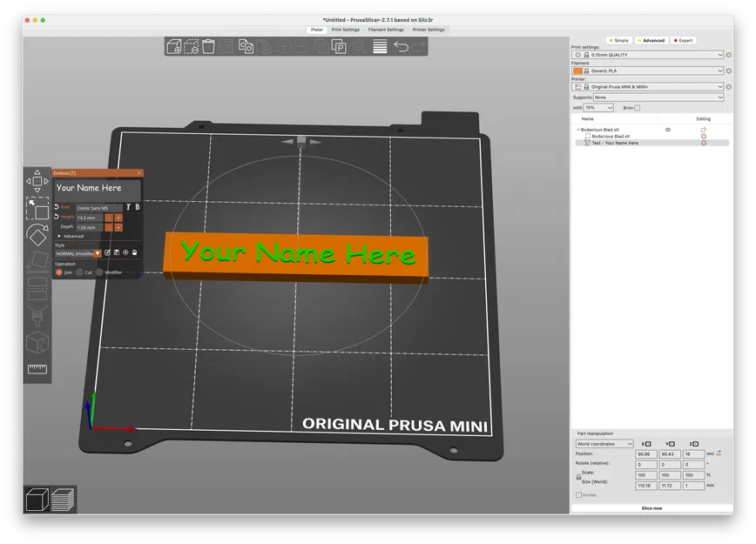This screenshot has height=544, width=756.
Task: Increase emboss text height with plus
Action: point(118,218)
